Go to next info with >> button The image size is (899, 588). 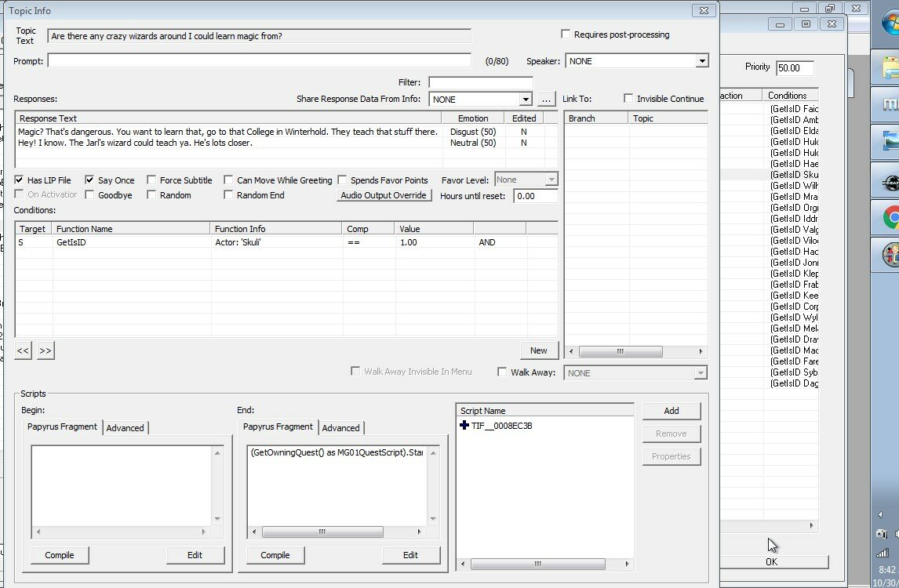[x=45, y=350]
